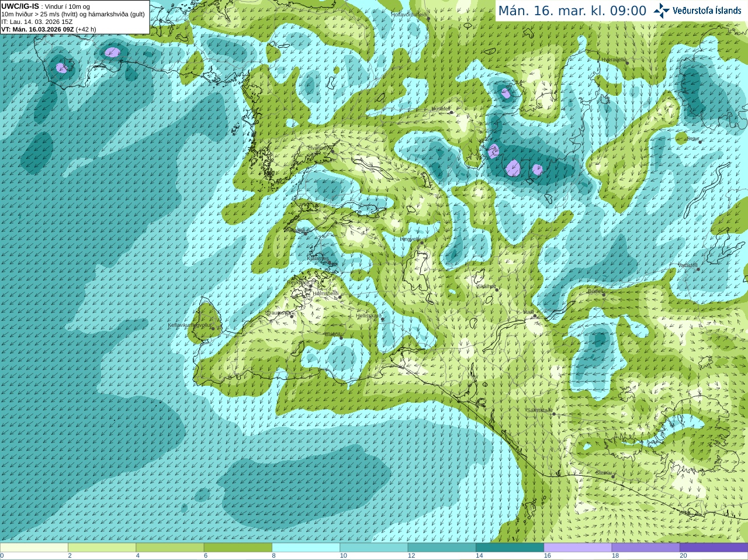Select the 14–16 m/s dark teal legend swatch
Image resolution: width=748 pixels, height=560 pixels.
510,547
